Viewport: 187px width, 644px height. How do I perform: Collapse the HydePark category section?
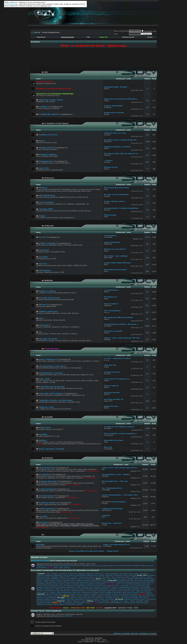pyautogui.click(x=117, y=280)
